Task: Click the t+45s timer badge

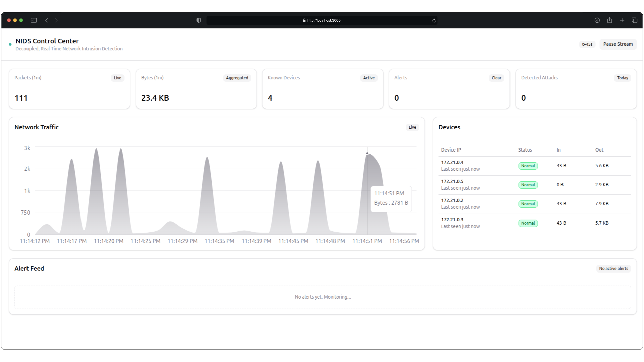Action: (587, 44)
